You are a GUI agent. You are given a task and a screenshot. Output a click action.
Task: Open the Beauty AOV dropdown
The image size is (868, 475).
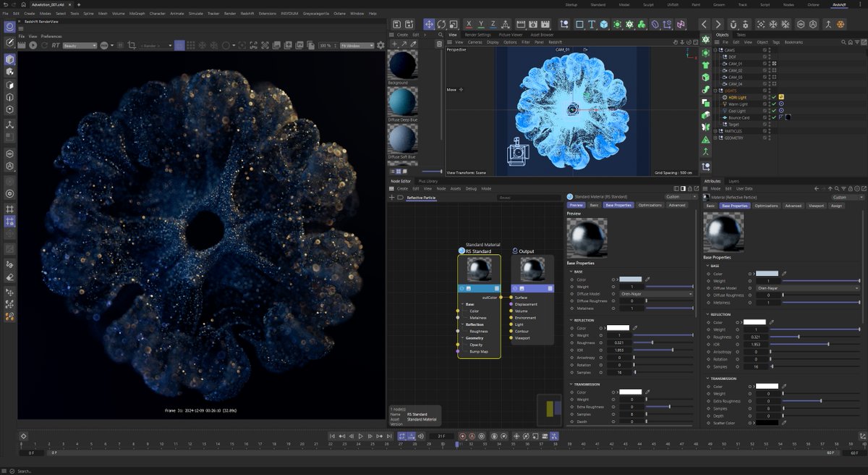click(80, 46)
